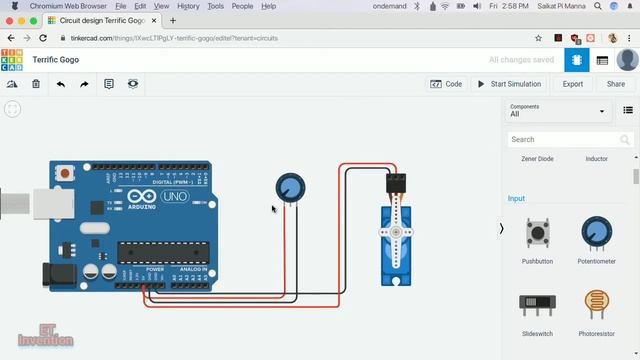640x360 pixels.
Task: Click the search magnifier in components panel
Action: click(x=624, y=140)
